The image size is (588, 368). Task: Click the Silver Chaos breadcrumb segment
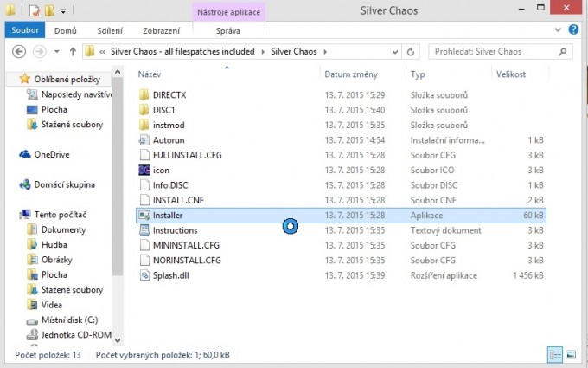294,51
